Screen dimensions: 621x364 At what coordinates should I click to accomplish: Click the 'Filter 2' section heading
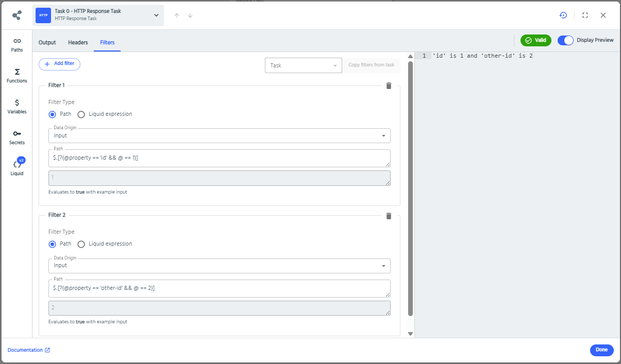click(57, 215)
